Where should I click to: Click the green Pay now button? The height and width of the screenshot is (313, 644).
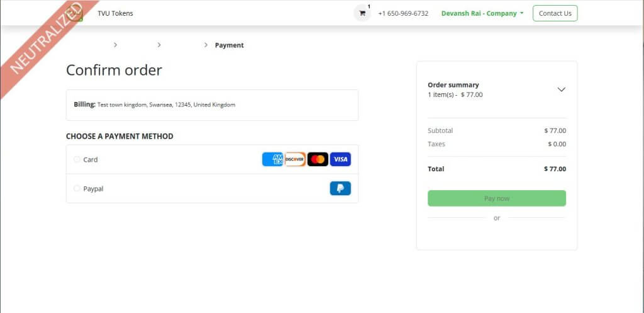(x=496, y=198)
